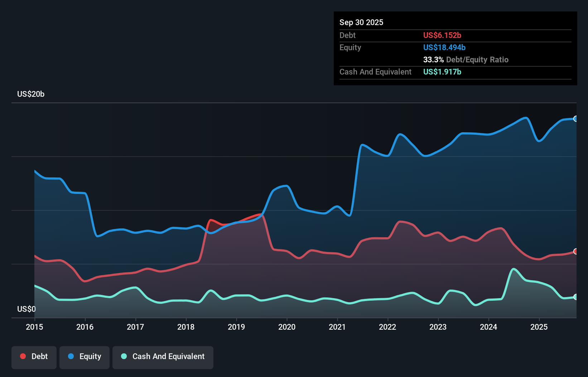Toggle the Cash And Equivalent series visibility
The height and width of the screenshot is (377, 588).
point(163,357)
